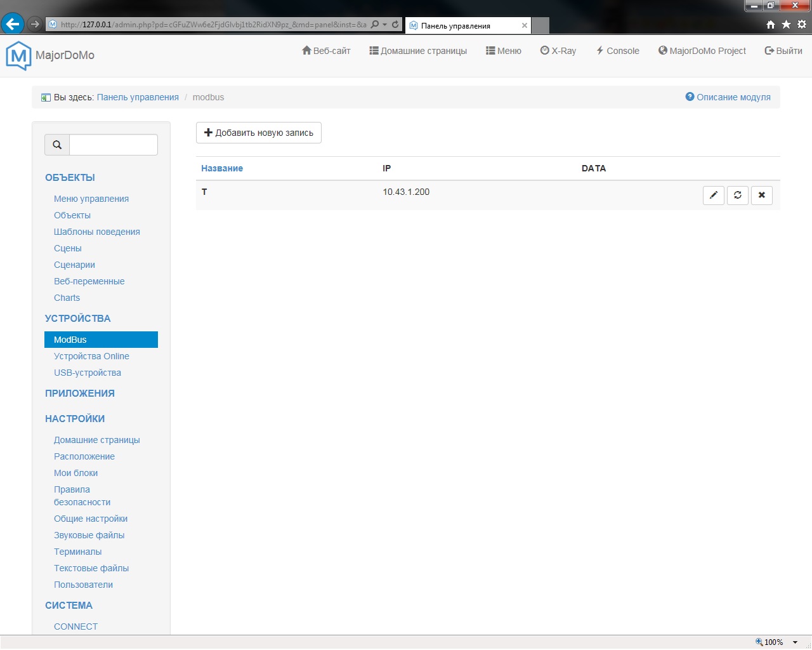Open browser home page icon
The height and width of the screenshot is (650, 812).
coord(771,24)
